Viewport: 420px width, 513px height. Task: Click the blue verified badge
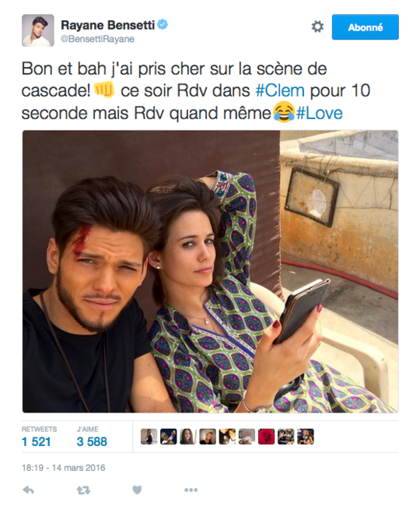163,25
